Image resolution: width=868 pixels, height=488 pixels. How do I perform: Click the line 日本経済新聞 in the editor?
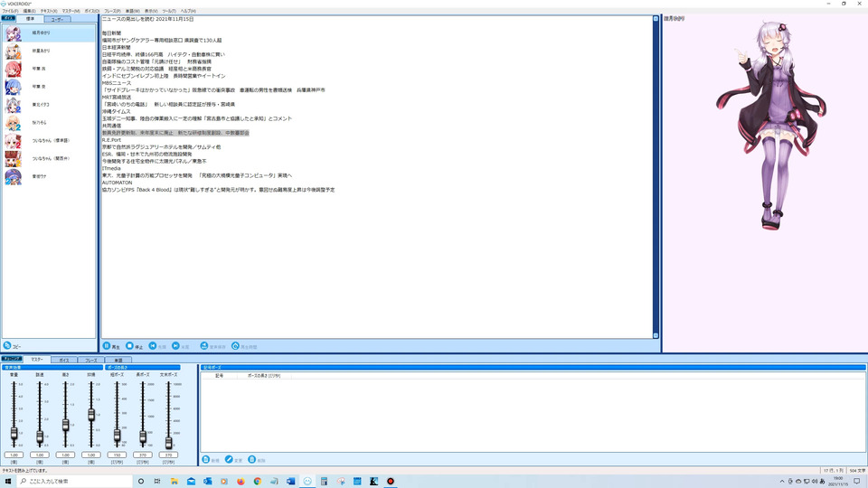click(x=117, y=48)
